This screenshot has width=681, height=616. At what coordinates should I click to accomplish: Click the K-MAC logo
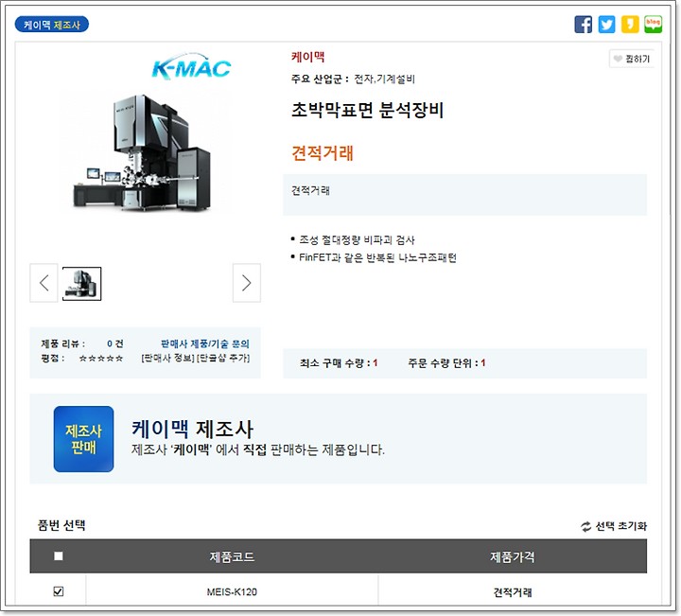[191, 67]
